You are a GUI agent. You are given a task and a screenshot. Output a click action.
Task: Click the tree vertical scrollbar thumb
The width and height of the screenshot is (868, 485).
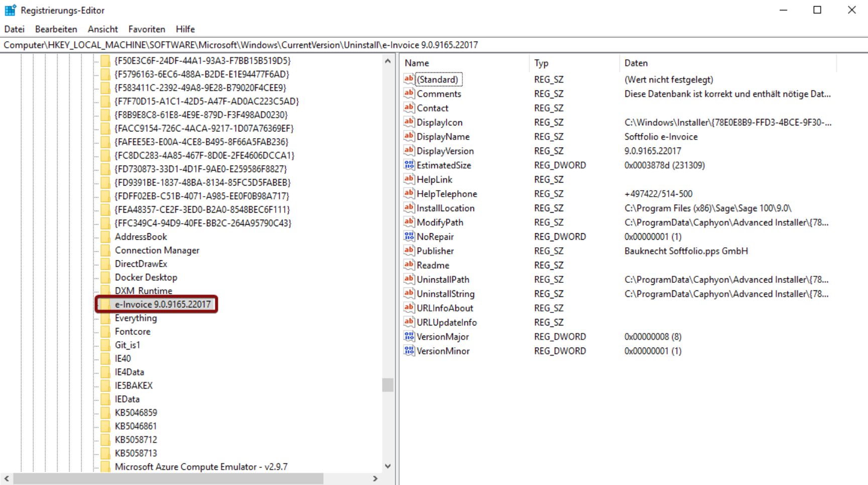[388, 385]
